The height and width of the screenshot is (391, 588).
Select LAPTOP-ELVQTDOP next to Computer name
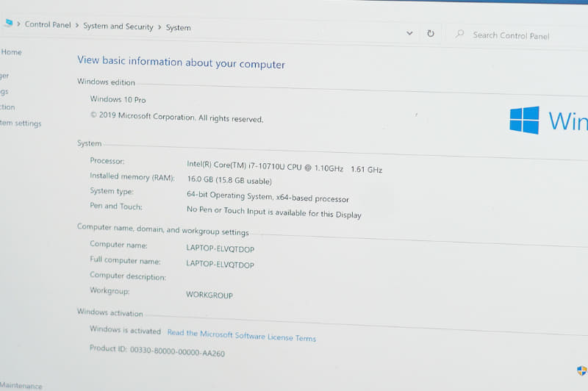(x=220, y=248)
